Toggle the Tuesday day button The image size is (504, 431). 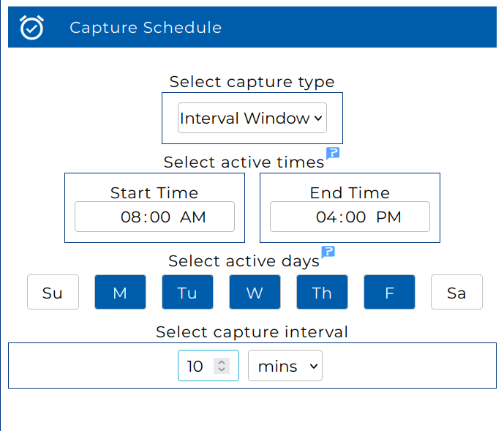coord(187,293)
